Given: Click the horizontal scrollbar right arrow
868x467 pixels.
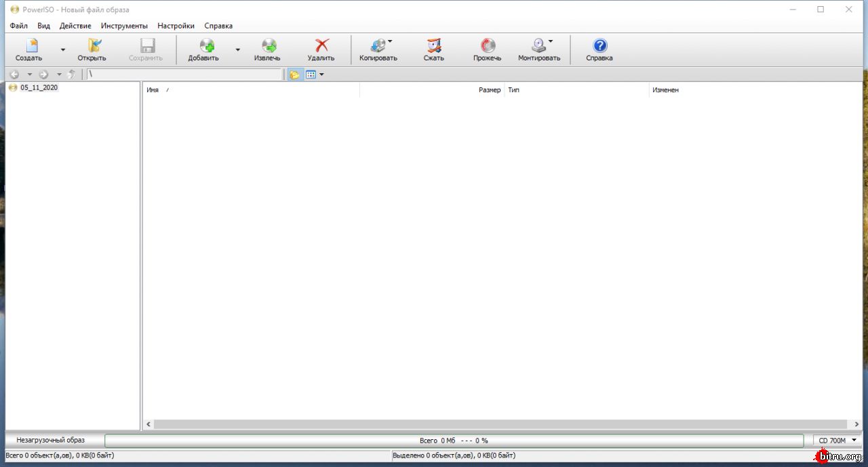Looking at the screenshot, I should pos(857,424).
